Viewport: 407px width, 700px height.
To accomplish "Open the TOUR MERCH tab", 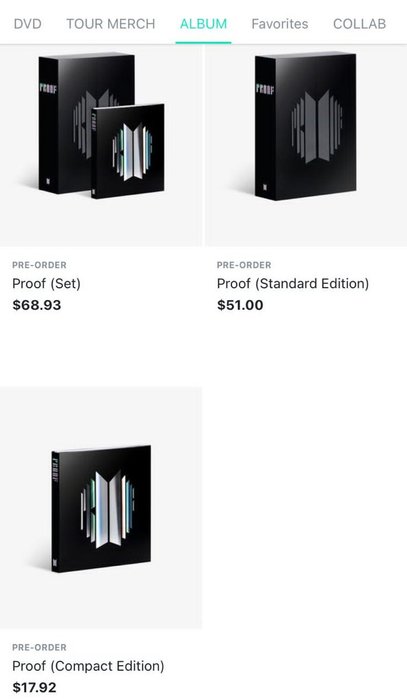I will pyautogui.click(x=111, y=24).
